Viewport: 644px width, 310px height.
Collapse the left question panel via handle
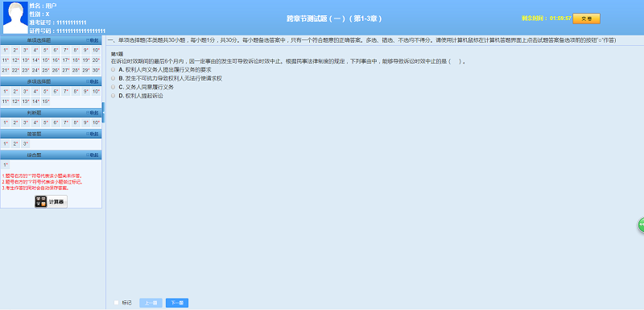(104, 113)
